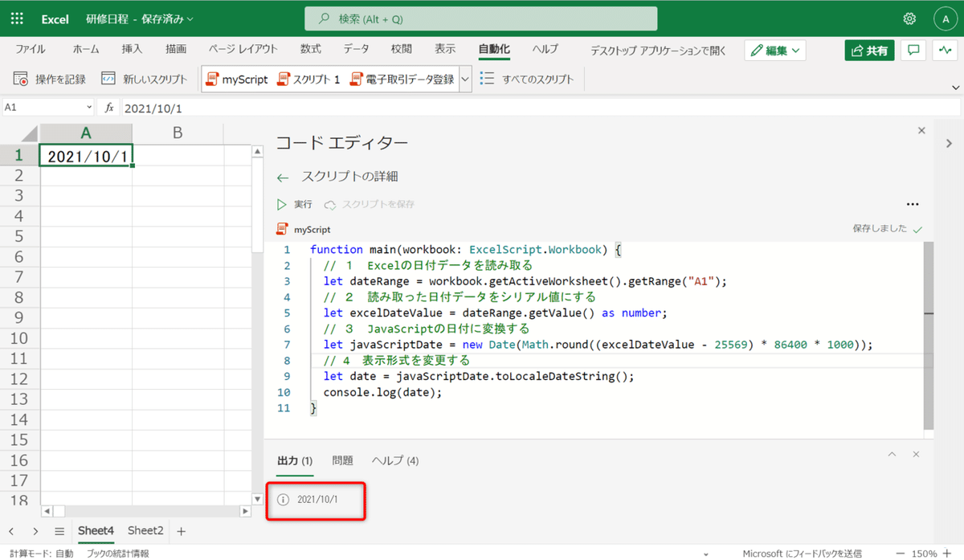
Task: Open the 校閲 ribbon tab
Action: pyautogui.click(x=402, y=49)
